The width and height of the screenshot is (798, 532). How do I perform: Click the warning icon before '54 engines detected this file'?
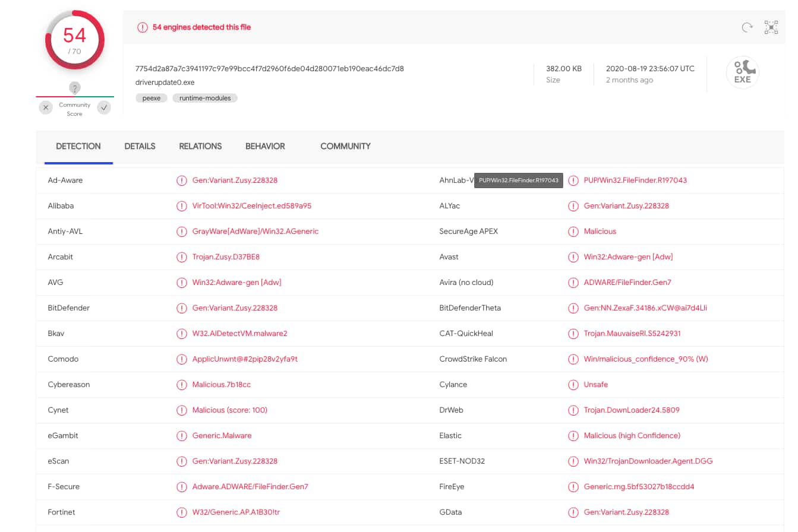coord(143,27)
